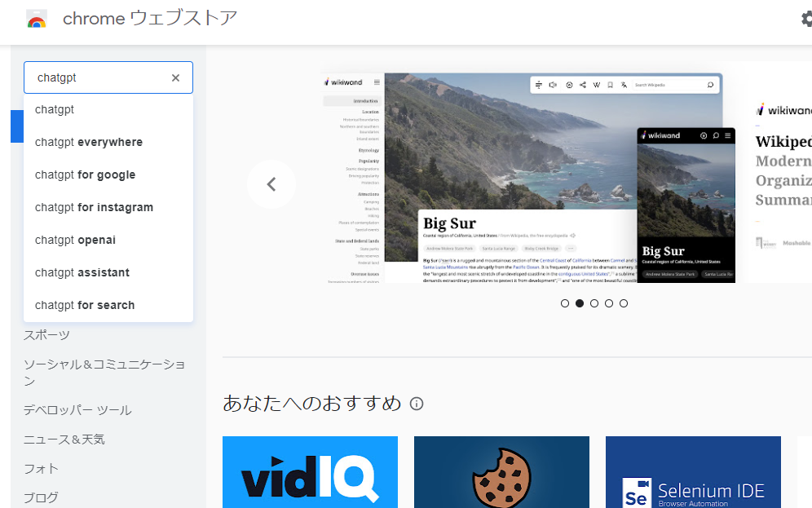Pick the 'chatgpt for search' suggestion
812x508 pixels.
point(108,306)
